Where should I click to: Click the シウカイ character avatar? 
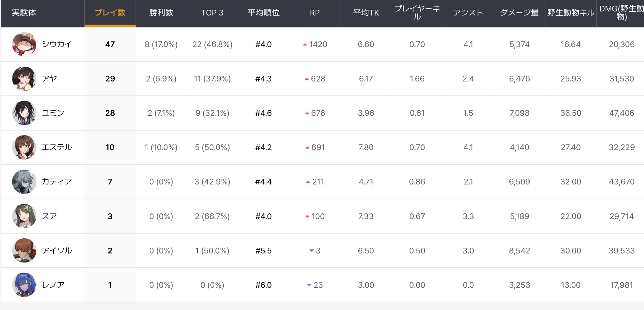(24, 44)
